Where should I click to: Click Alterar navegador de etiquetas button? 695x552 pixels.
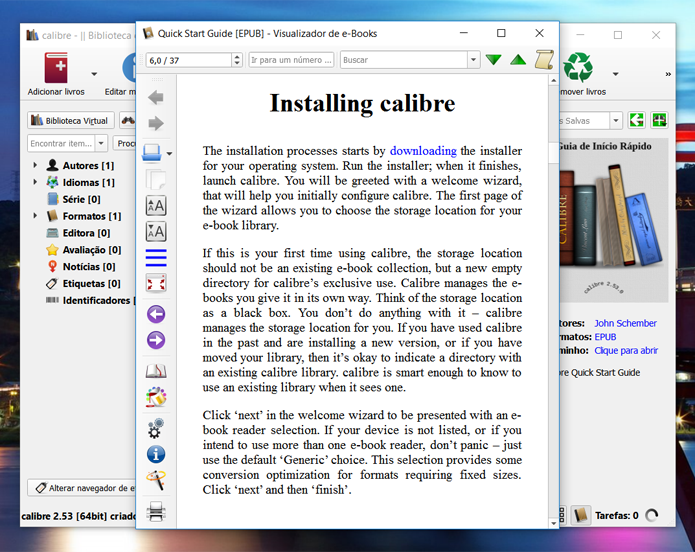82,488
